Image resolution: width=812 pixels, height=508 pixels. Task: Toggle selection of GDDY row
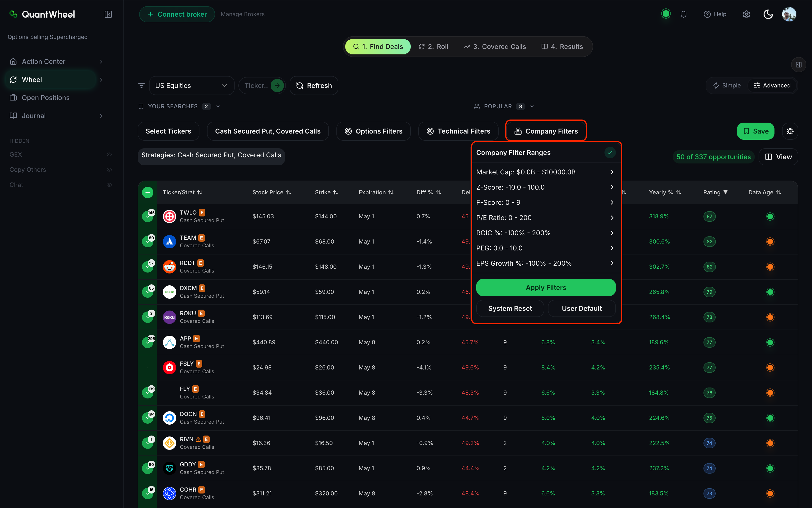pos(148,468)
